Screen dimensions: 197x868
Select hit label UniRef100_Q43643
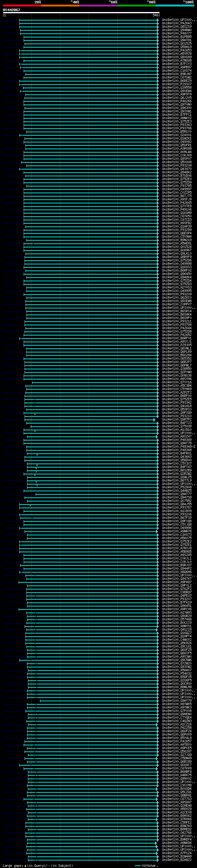pyautogui.click(x=177, y=457)
